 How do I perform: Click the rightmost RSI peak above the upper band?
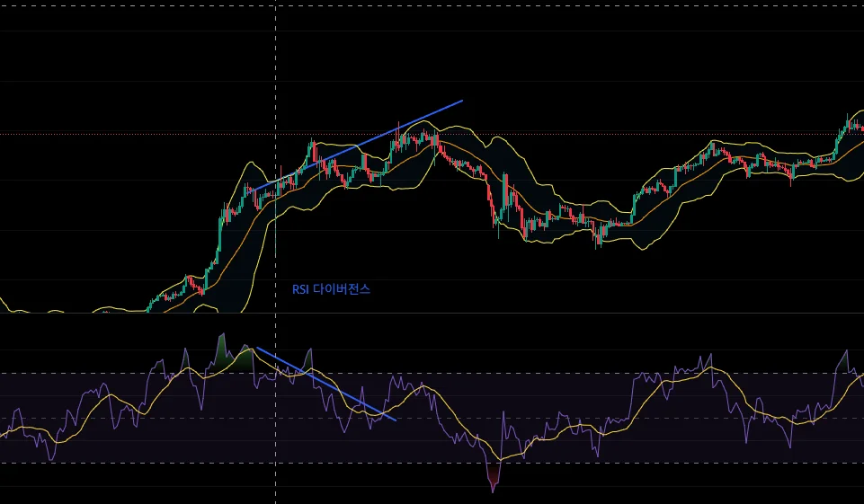(x=846, y=359)
